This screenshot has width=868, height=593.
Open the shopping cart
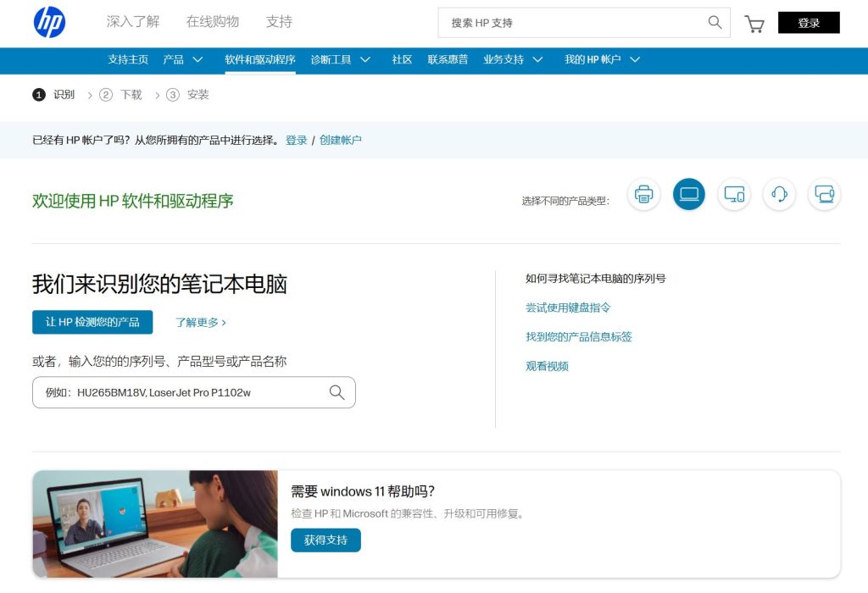click(x=754, y=23)
